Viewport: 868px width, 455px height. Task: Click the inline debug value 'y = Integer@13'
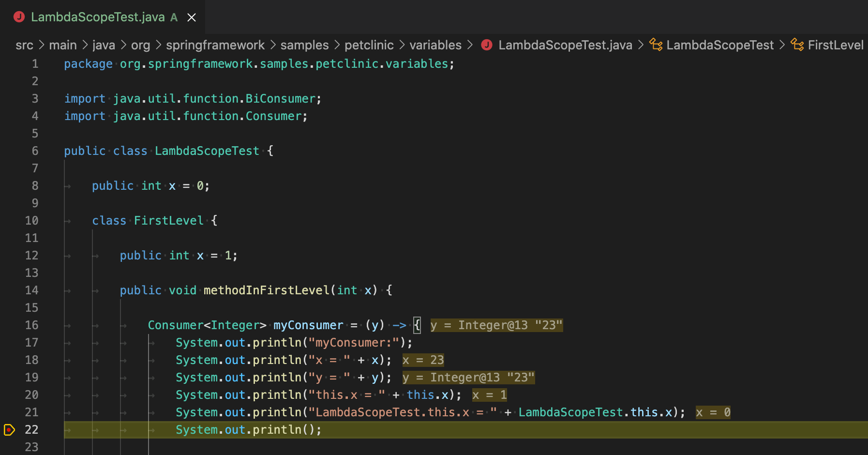(x=495, y=325)
